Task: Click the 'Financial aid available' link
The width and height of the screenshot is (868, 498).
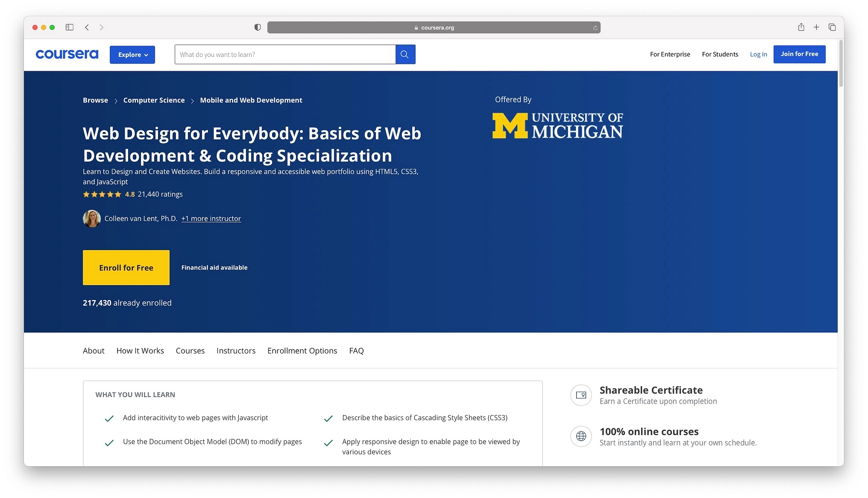Action: tap(214, 267)
